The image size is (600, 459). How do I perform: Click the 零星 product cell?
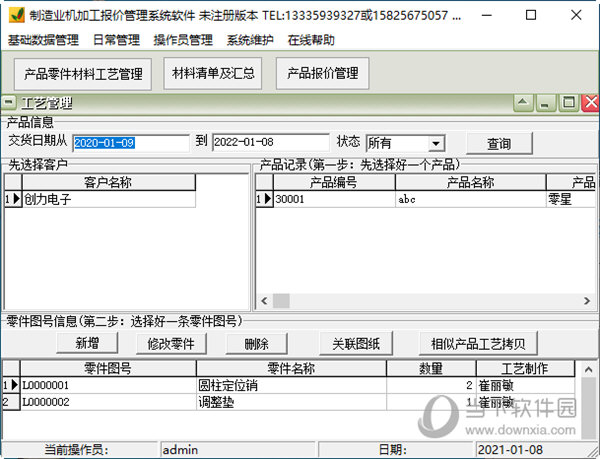(571, 199)
